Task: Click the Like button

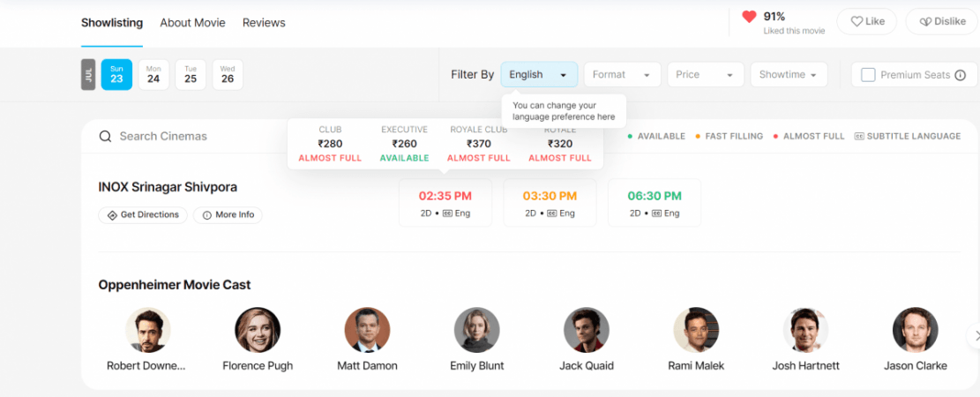Action: tap(866, 21)
